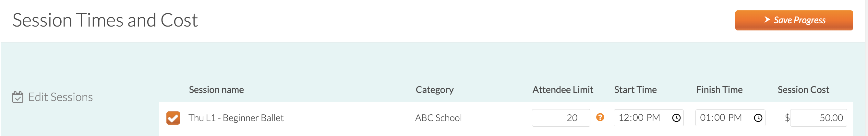Viewport: 868px width, 136px height.
Task: Click the Attendee Limit column header
Action: (562, 90)
